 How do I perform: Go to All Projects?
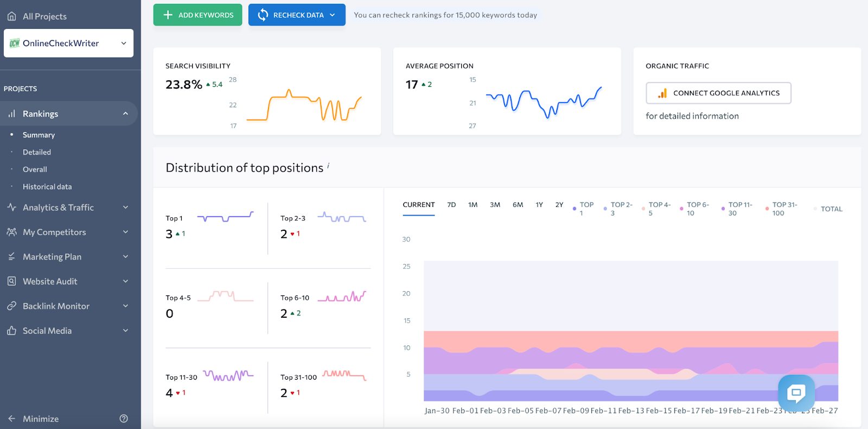(44, 16)
